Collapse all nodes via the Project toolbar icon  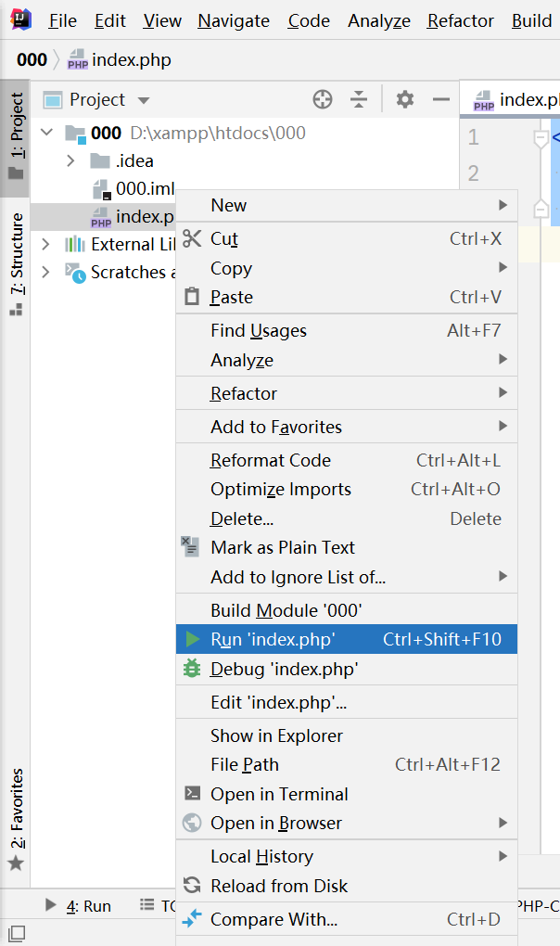pyautogui.click(x=358, y=98)
